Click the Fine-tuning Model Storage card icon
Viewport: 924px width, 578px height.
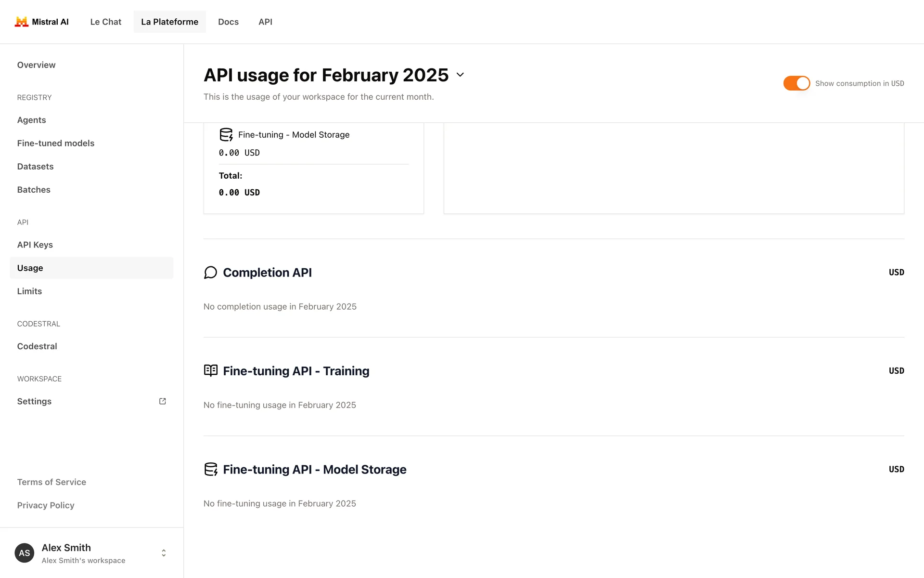[x=226, y=135]
